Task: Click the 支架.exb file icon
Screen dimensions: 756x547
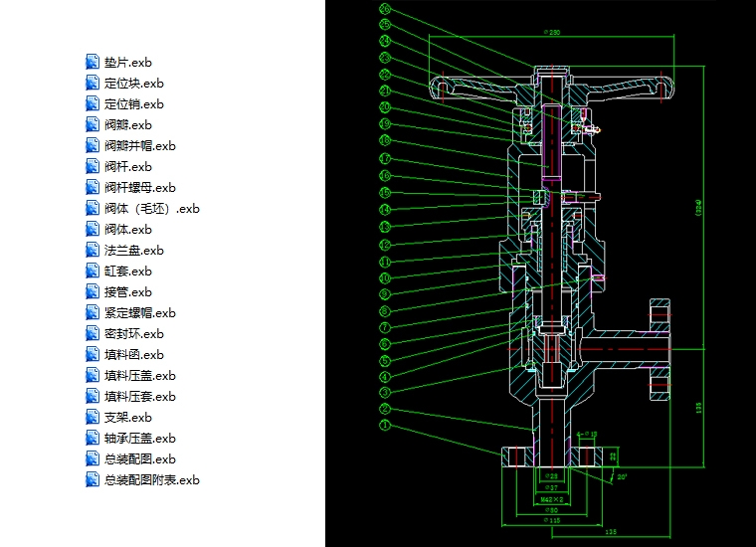Action: [93, 418]
